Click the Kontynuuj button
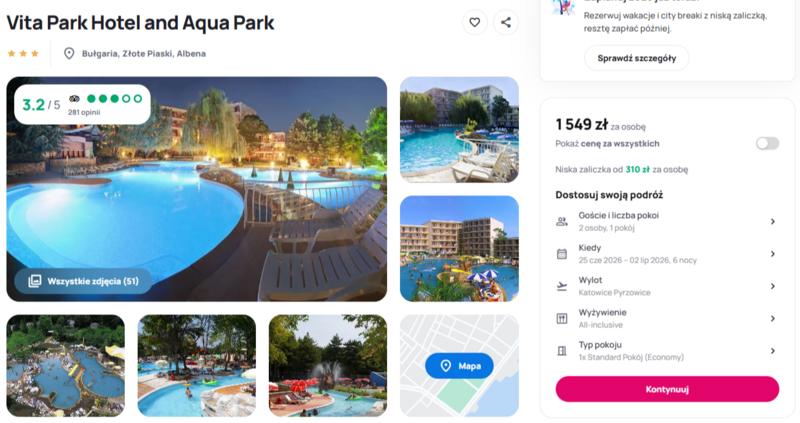Viewport: 800px width, 423px height. tap(667, 389)
